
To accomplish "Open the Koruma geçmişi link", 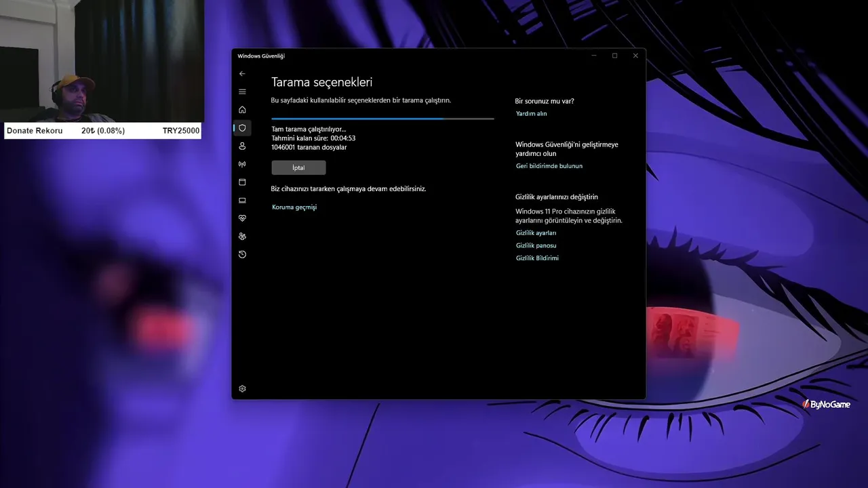I will point(294,207).
